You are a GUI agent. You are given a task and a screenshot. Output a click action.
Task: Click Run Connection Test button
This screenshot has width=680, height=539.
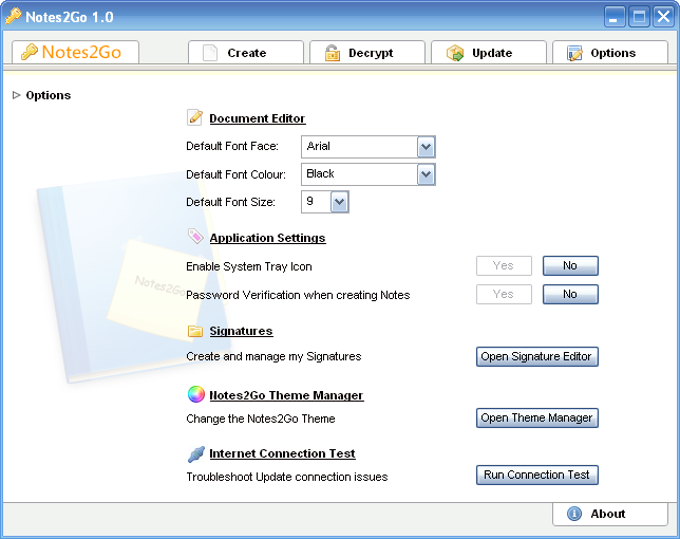pos(537,475)
